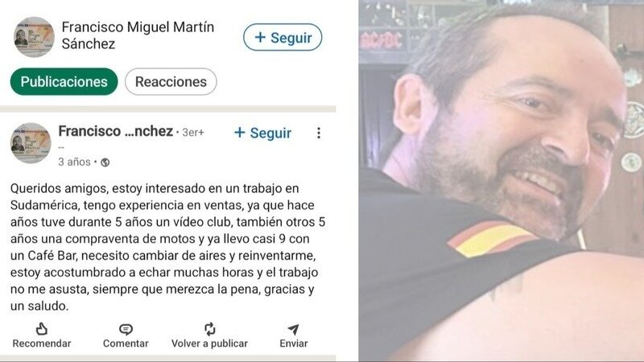The image size is (644, 362).
Task: Open post author name Francisco ...nchez
Action: point(115,131)
